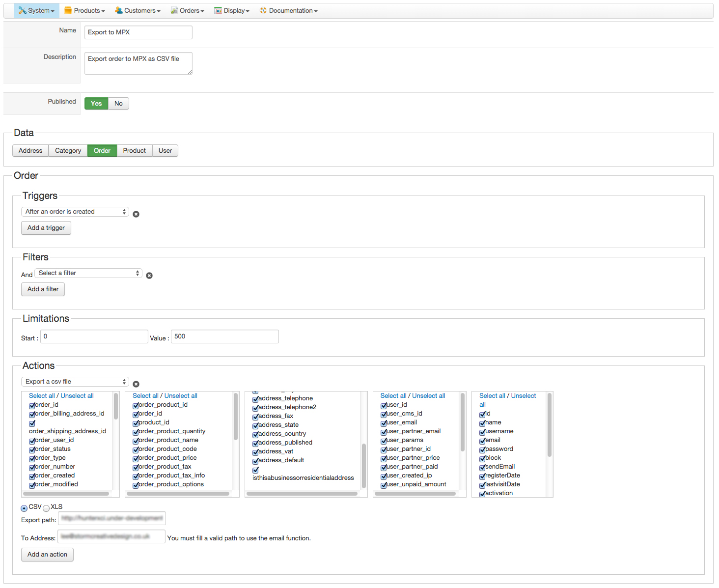The width and height of the screenshot is (719, 588).
Task: Uncheck the order_id field
Action: tap(32, 406)
